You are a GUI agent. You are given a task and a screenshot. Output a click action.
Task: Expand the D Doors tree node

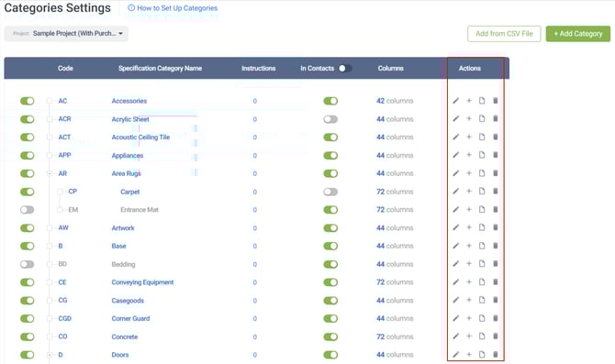50,355
